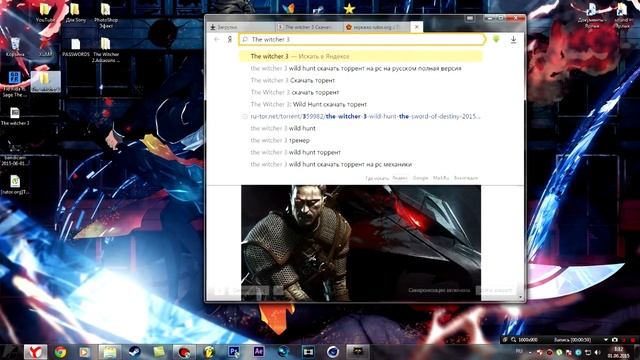640x360 pixels.
Task: Open After Effects from the taskbar
Action: click(x=259, y=351)
